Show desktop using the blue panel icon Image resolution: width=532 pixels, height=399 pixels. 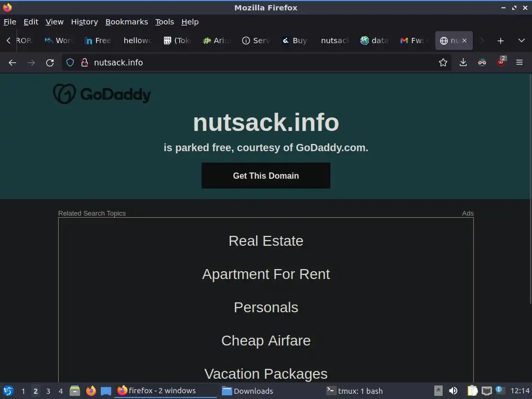[106, 391]
